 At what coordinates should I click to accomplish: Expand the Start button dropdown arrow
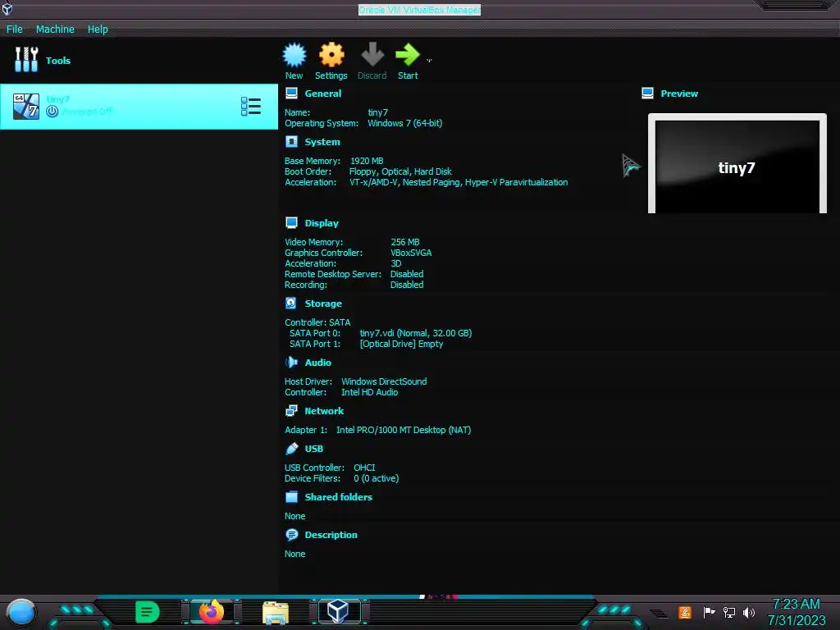tap(429, 61)
